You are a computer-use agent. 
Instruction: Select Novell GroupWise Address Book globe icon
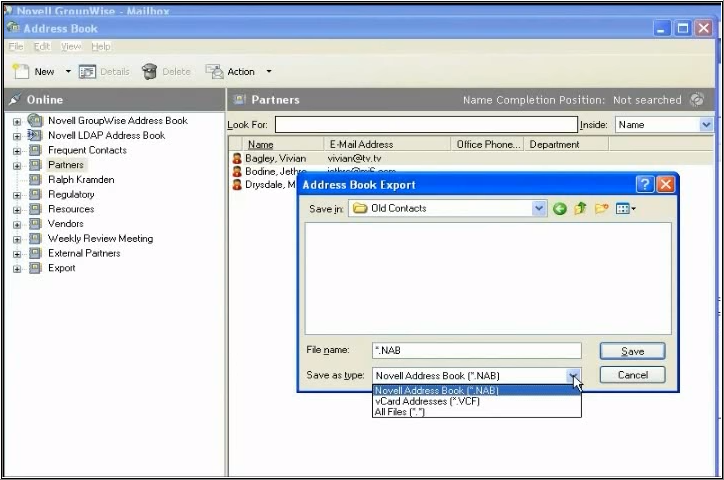click(35, 120)
